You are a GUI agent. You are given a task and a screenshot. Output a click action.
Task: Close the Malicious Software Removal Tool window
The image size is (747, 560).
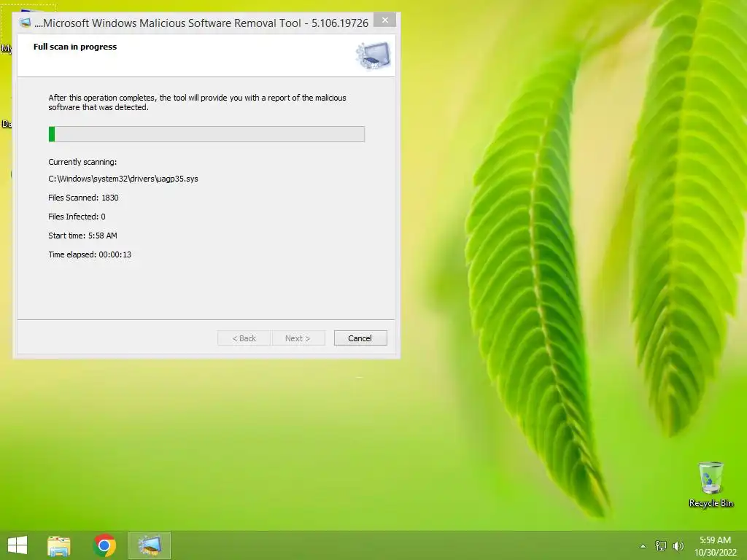pyautogui.click(x=385, y=20)
